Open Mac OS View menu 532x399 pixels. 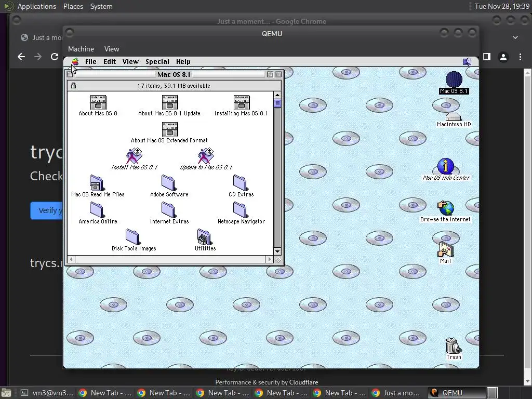(x=130, y=62)
